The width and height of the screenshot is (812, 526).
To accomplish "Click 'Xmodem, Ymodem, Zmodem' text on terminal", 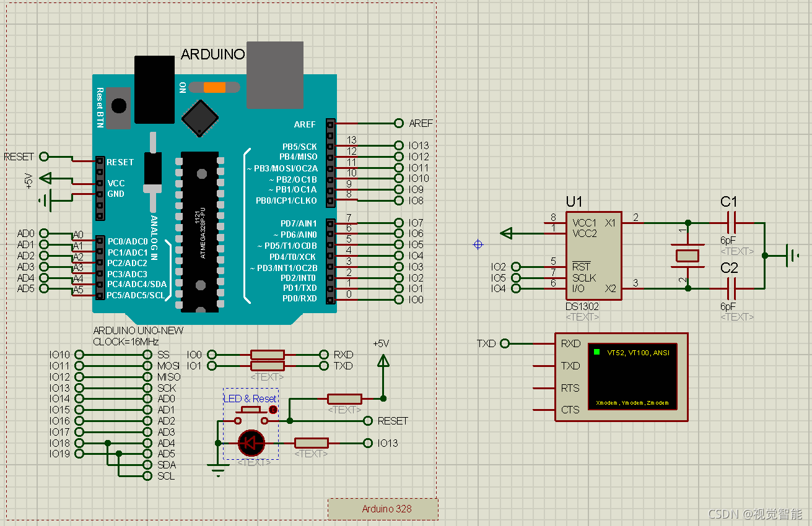I will tap(632, 403).
